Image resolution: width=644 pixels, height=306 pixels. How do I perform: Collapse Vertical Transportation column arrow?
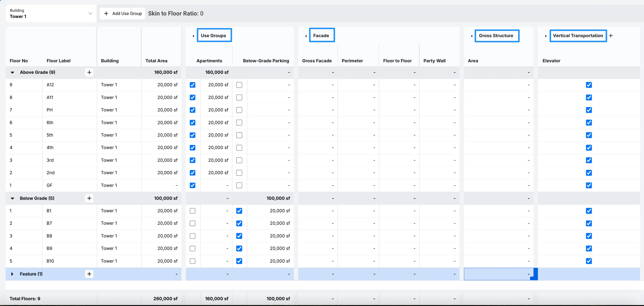tap(546, 36)
